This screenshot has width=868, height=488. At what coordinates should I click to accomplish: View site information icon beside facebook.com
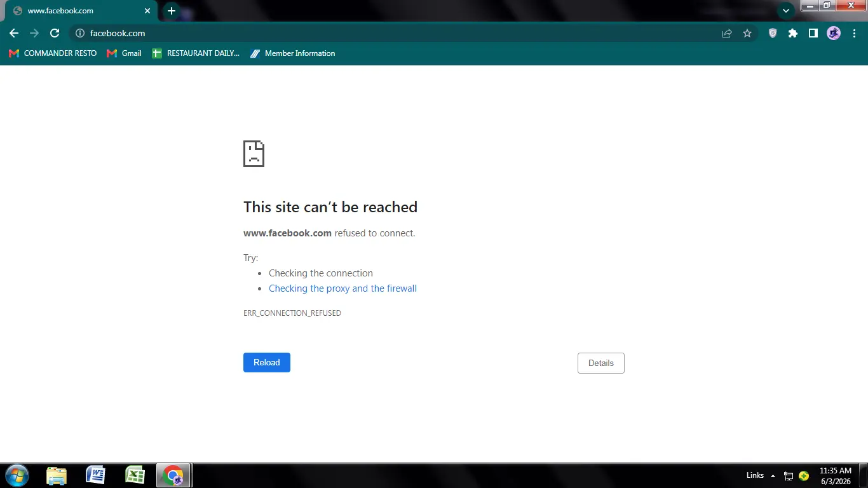coord(80,33)
